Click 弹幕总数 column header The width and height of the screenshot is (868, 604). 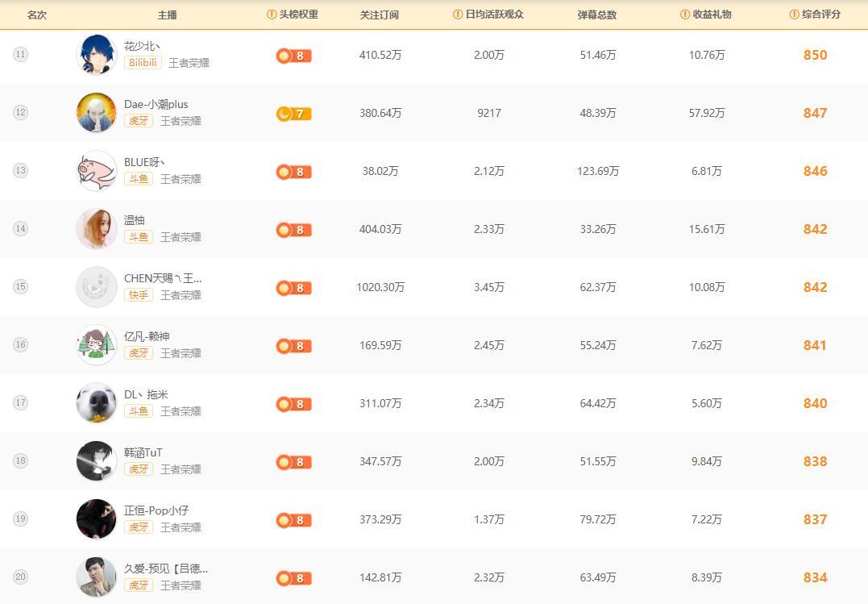[597, 15]
